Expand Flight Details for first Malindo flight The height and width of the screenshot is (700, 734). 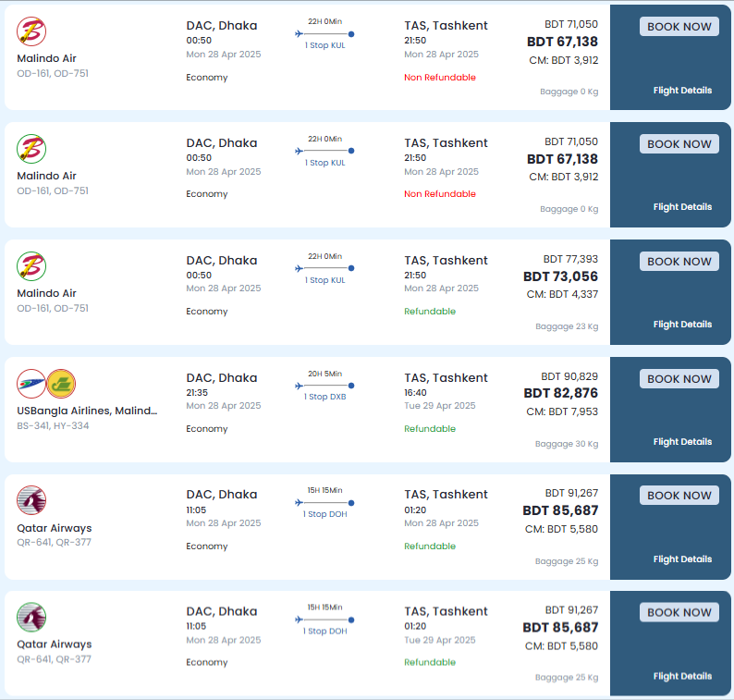tap(682, 91)
